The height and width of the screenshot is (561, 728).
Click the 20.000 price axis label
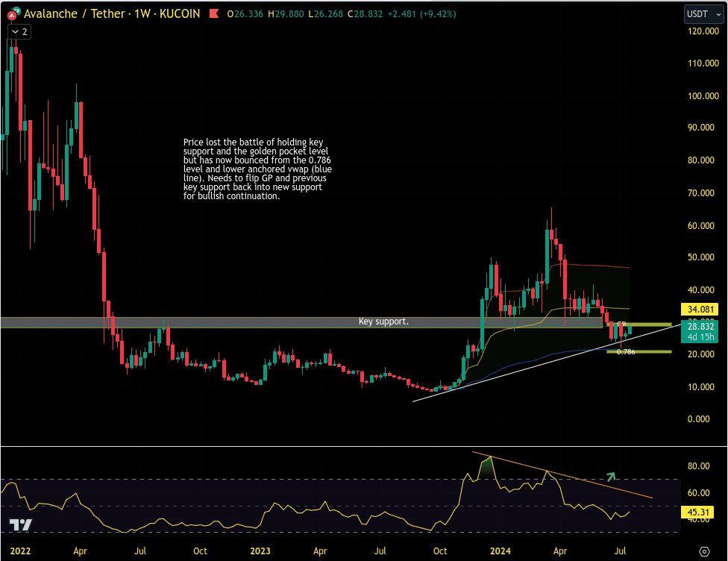700,354
